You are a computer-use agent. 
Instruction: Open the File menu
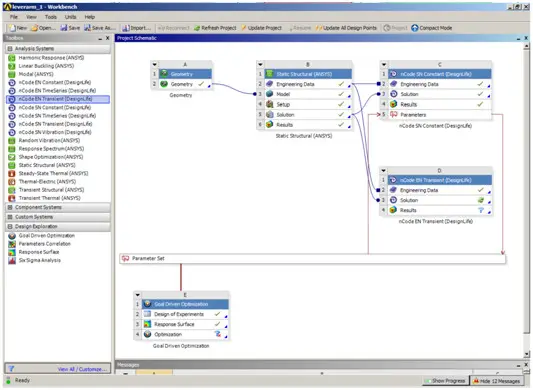pos(14,17)
